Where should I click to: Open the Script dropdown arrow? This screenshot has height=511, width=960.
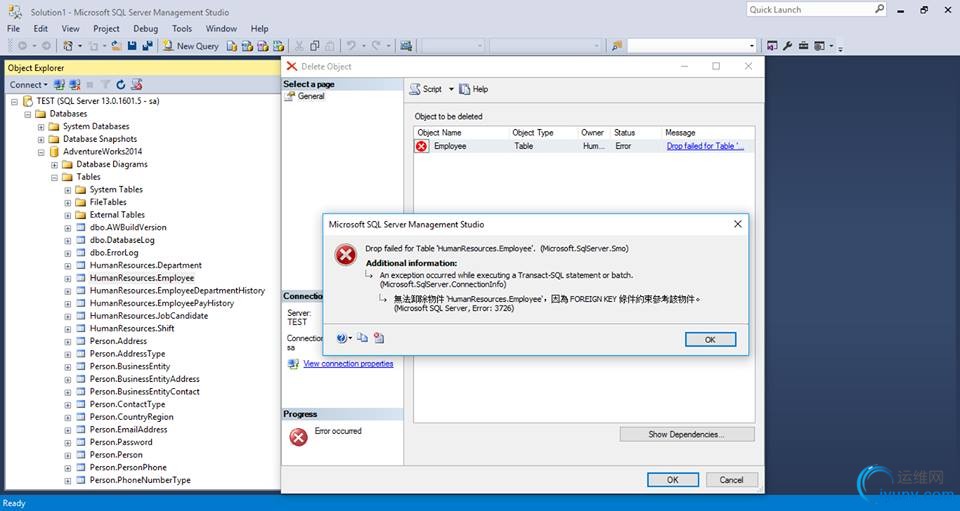451,89
